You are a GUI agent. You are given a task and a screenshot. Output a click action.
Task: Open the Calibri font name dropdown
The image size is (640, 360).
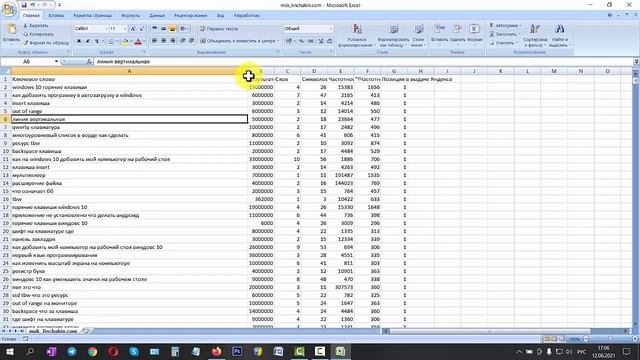click(107, 29)
